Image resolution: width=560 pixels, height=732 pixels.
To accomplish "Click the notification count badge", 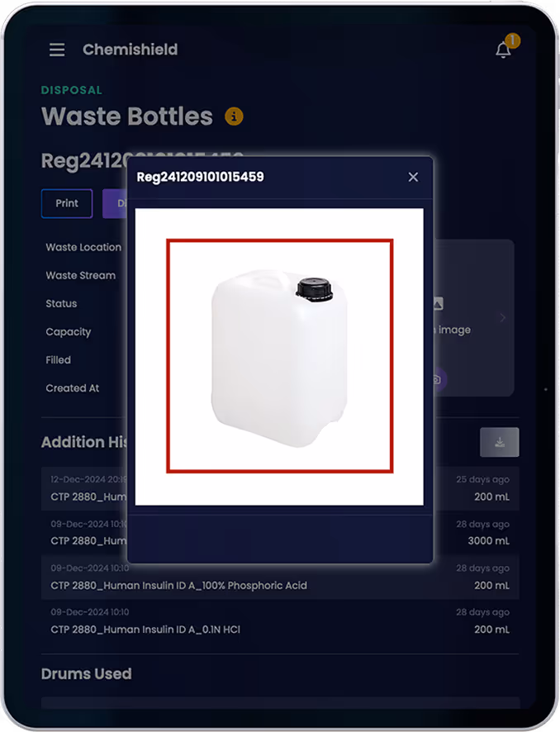I will tap(512, 41).
